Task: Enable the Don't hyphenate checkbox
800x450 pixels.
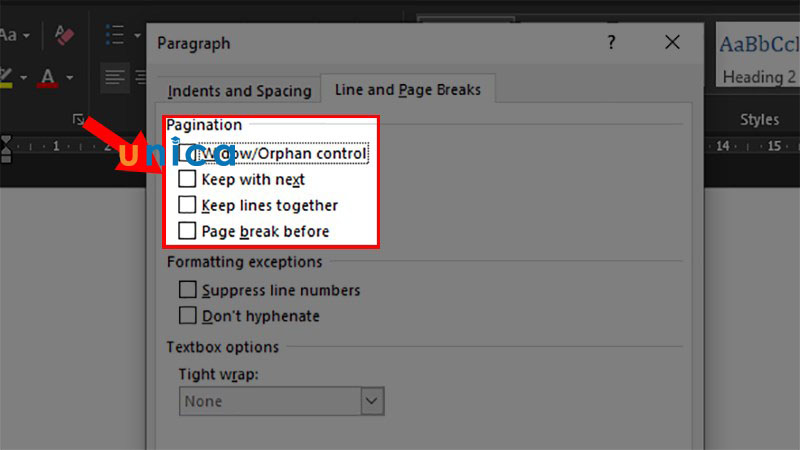Action: pyautogui.click(x=187, y=316)
